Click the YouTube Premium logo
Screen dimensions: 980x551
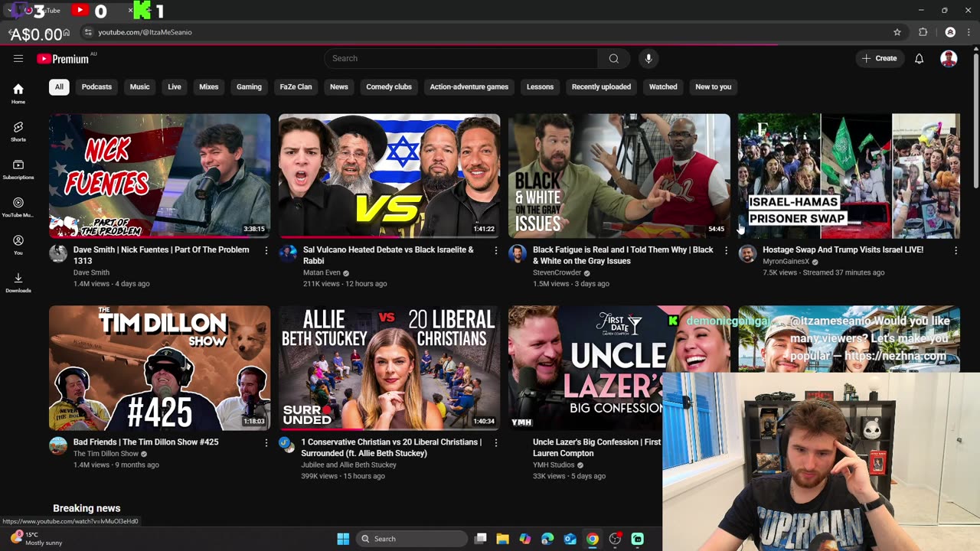(63, 59)
